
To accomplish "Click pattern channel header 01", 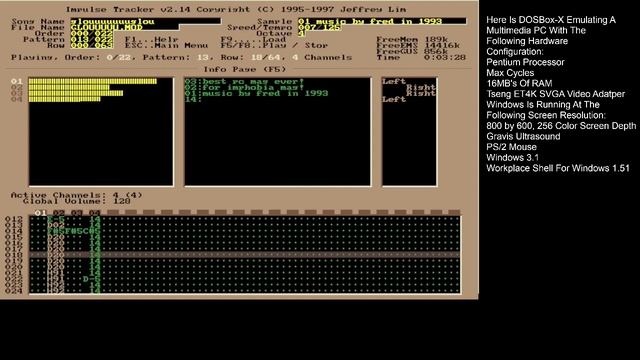I will pos(40,213).
